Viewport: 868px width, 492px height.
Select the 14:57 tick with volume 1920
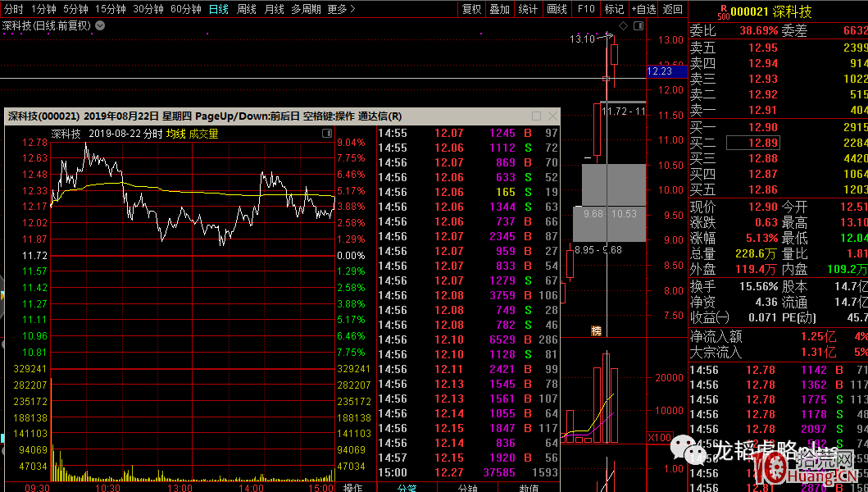[x=468, y=458]
